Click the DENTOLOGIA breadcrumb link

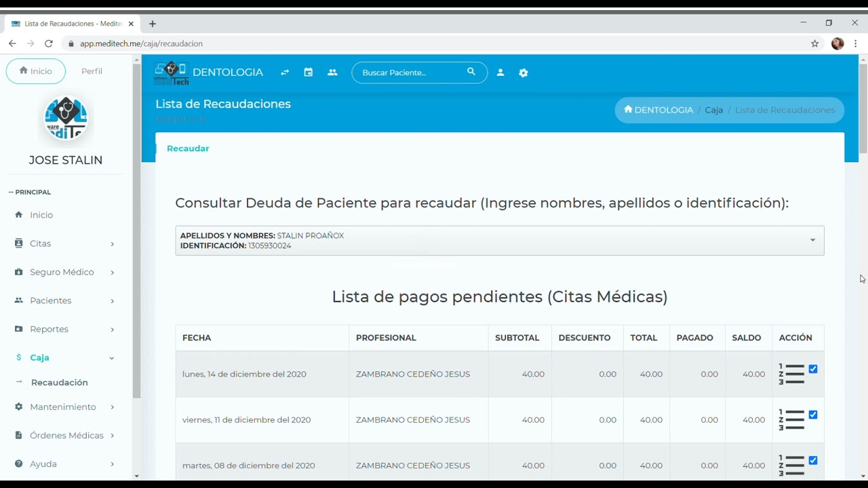point(658,110)
